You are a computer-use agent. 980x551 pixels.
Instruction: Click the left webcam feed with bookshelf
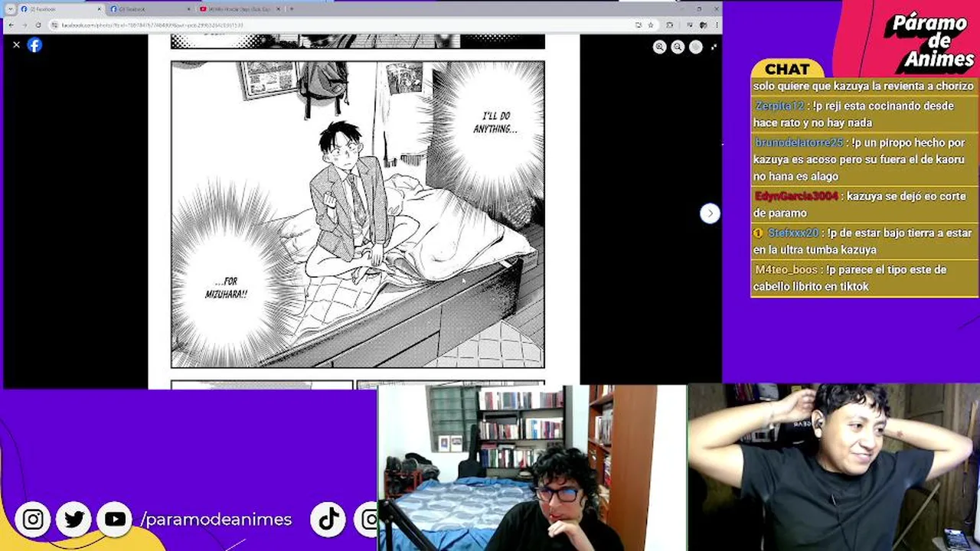point(532,468)
